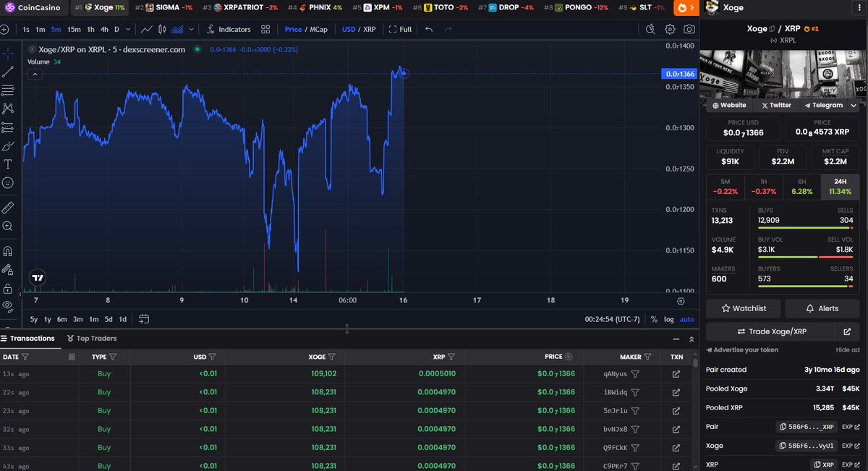Activate the zoom in tool

[x=8, y=226]
